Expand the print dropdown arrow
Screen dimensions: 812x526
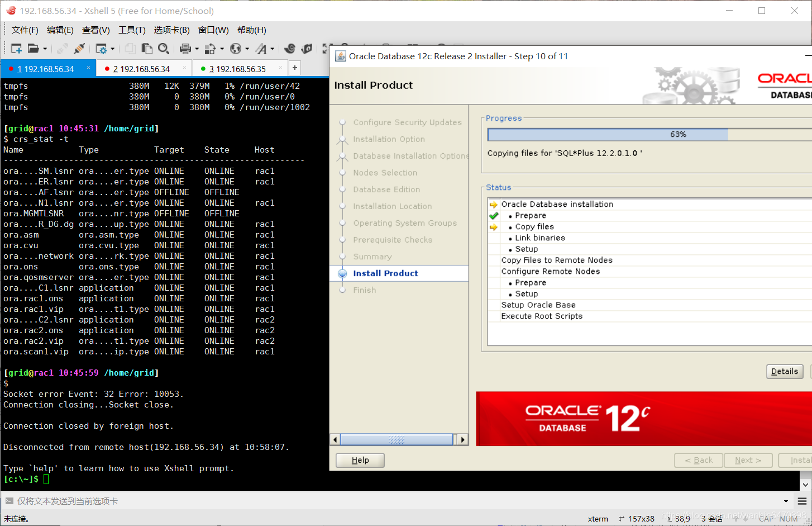pyautogui.click(x=197, y=49)
